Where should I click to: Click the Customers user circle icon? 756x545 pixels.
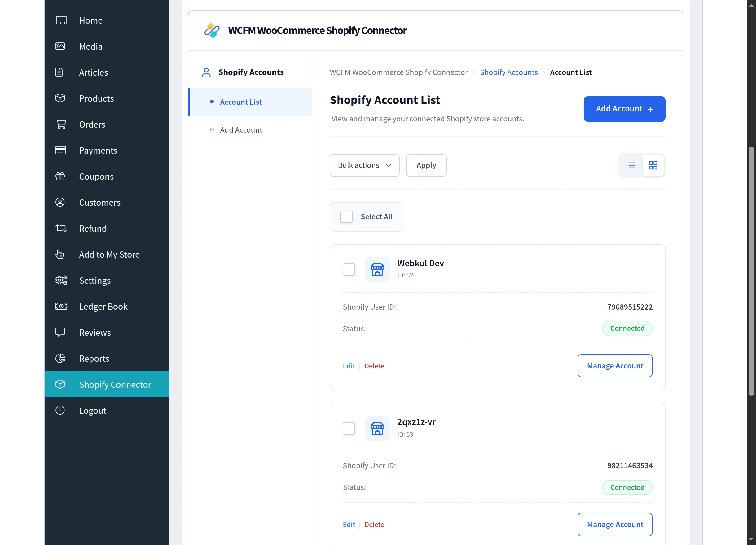coord(60,202)
